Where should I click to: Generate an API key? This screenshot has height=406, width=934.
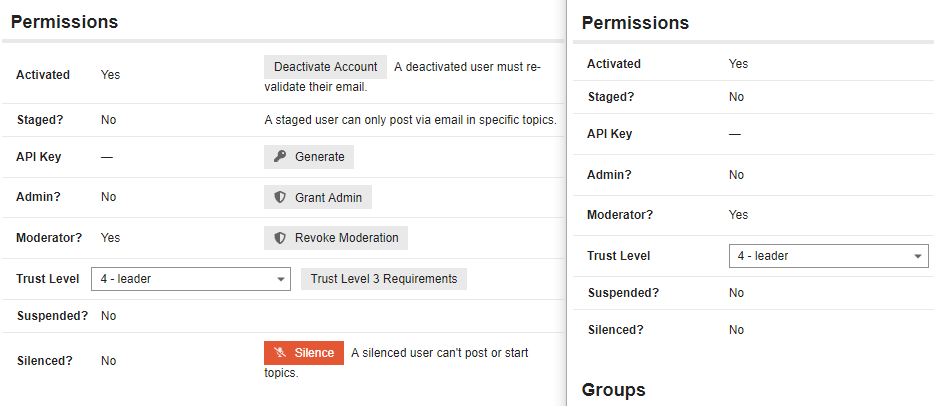[x=309, y=157]
